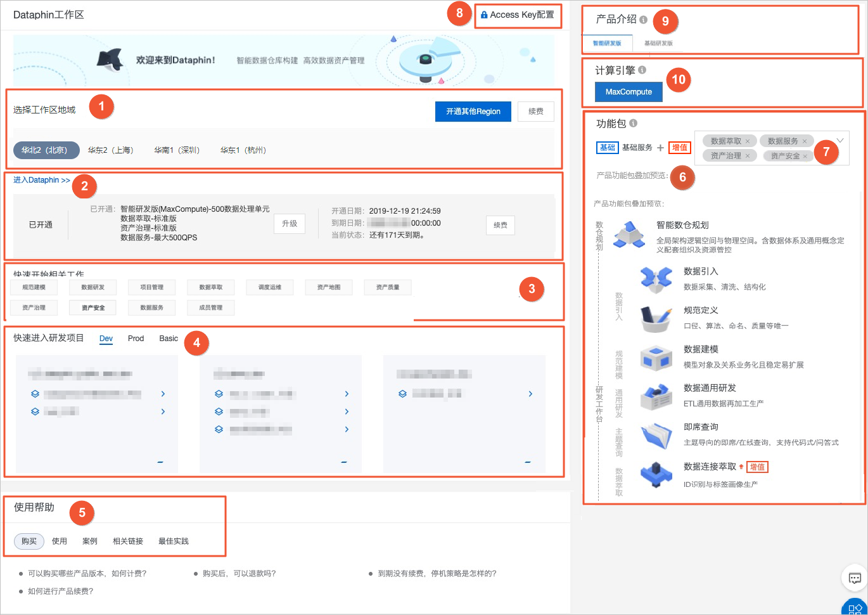Open the 智能研发版 product tab
The width and height of the screenshot is (868, 615).
(607, 44)
